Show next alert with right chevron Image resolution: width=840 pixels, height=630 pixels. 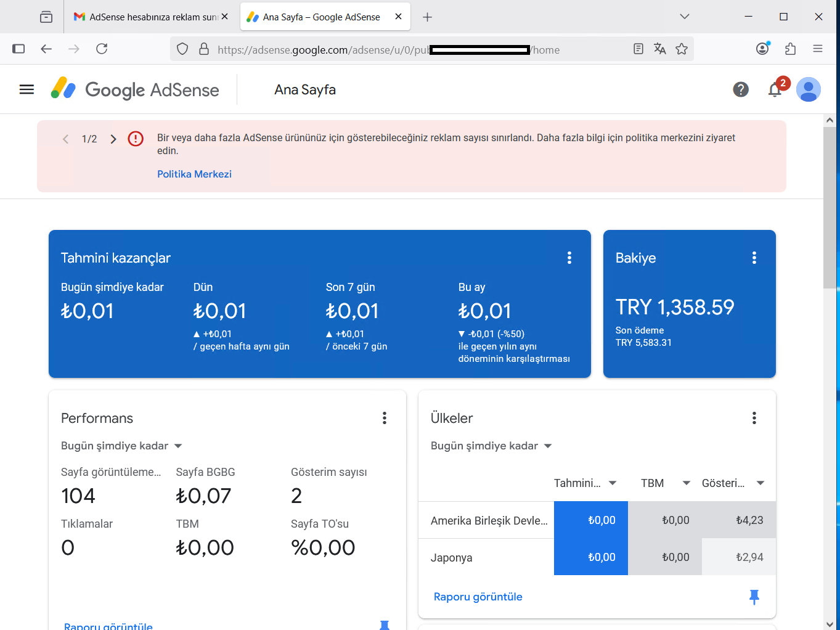click(113, 139)
